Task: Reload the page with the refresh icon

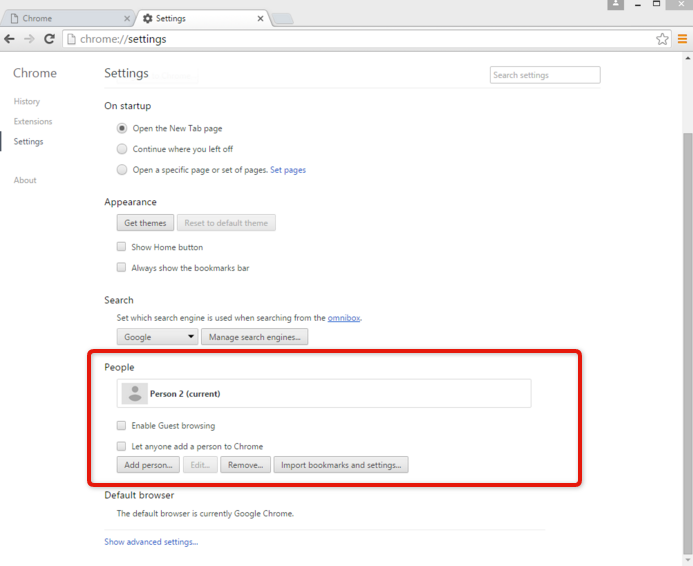Action: [49, 39]
